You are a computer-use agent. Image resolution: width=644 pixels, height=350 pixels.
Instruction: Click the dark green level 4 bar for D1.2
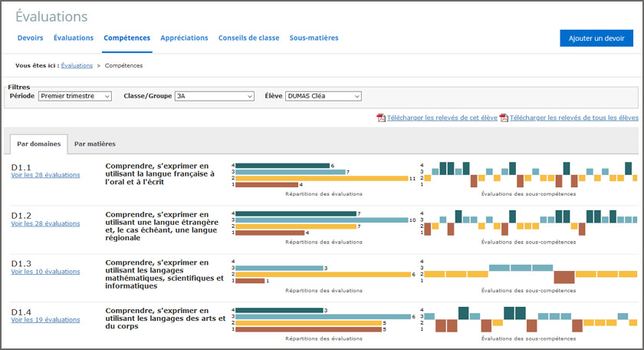(x=296, y=213)
